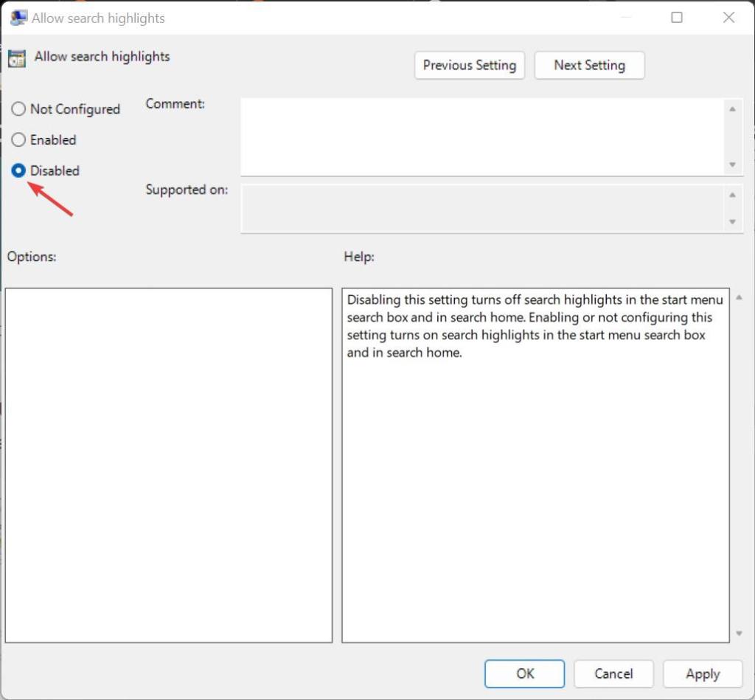Image resolution: width=755 pixels, height=700 pixels.
Task: Confirm changes with the OK button
Action: click(x=524, y=673)
